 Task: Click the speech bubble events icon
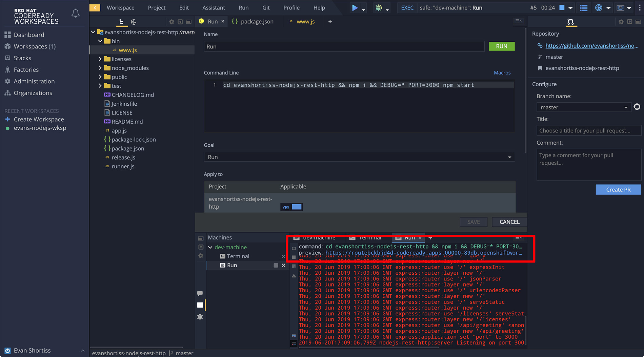200,293
